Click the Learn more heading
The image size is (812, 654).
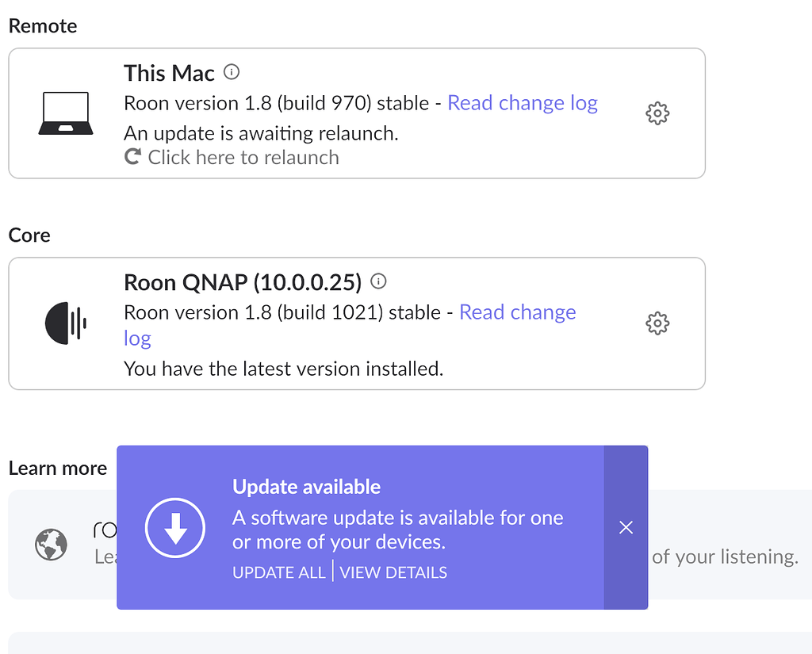click(x=57, y=468)
